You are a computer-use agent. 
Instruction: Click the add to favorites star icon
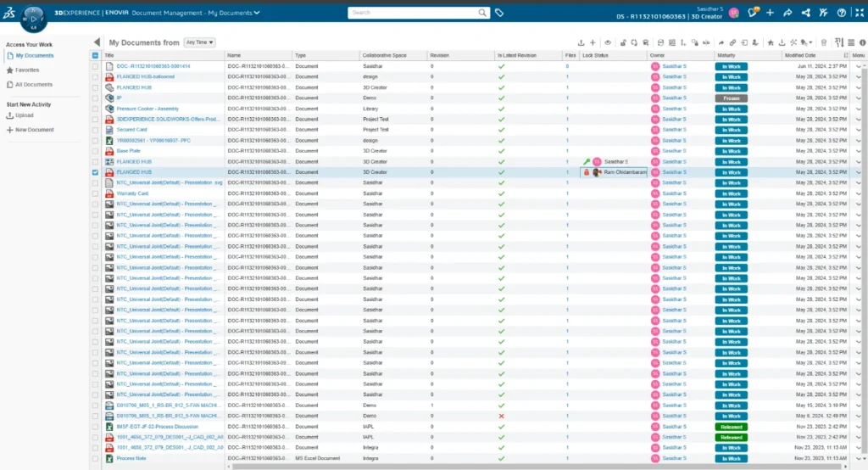[771, 42]
